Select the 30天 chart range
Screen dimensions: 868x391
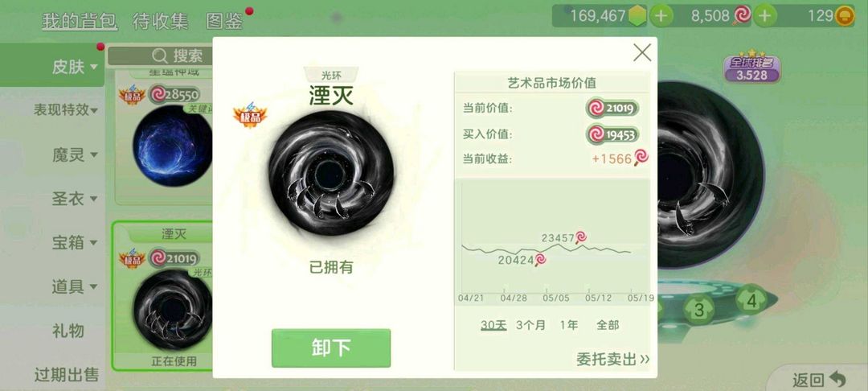click(493, 325)
